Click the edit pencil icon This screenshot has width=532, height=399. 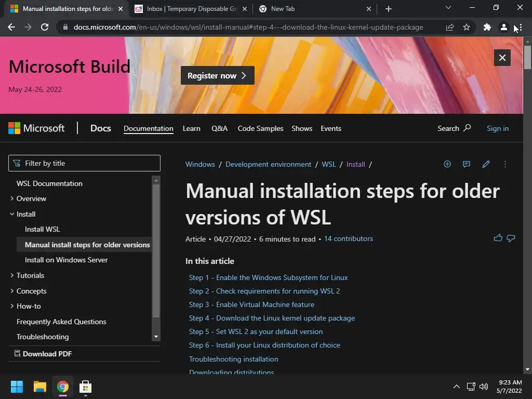(x=486, y=164)
